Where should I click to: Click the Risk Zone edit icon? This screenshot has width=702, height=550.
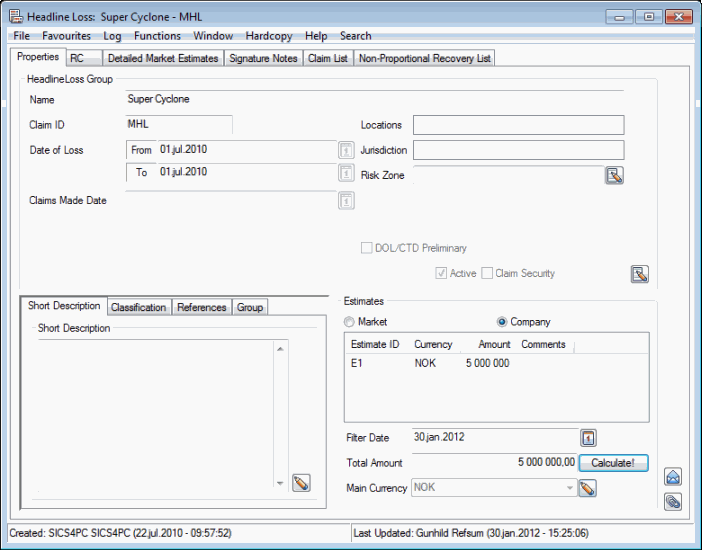click(614, 176)
